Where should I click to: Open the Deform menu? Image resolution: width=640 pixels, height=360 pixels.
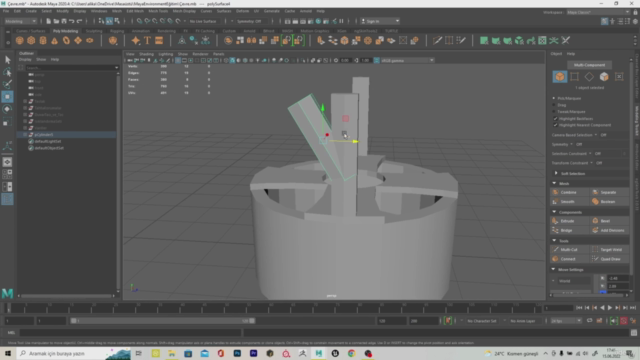pos(242,11)
